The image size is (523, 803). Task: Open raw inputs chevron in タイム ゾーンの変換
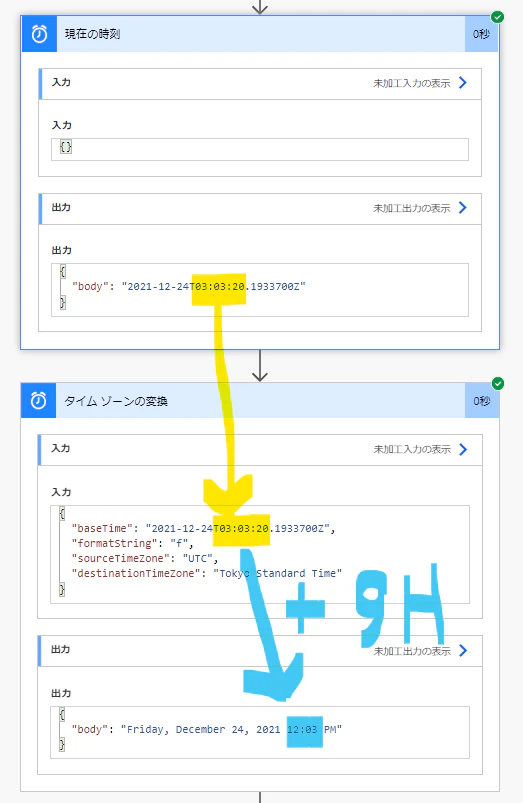(464, 449)
